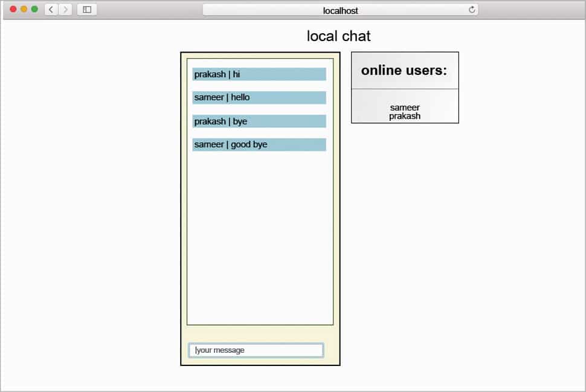
Task: Click the 'your message' input field
Action: tap(256, 350)
